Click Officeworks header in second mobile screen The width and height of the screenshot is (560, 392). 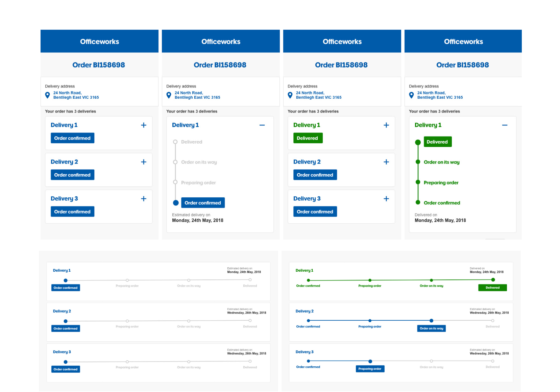point(221,42)
